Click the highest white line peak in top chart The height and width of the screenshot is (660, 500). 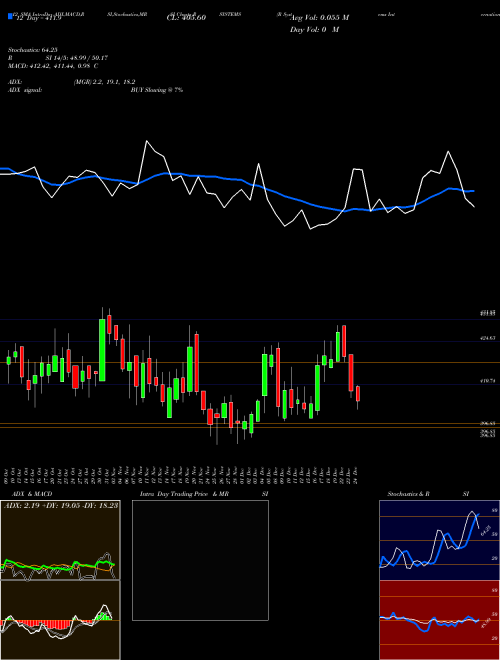click(147, 141)
